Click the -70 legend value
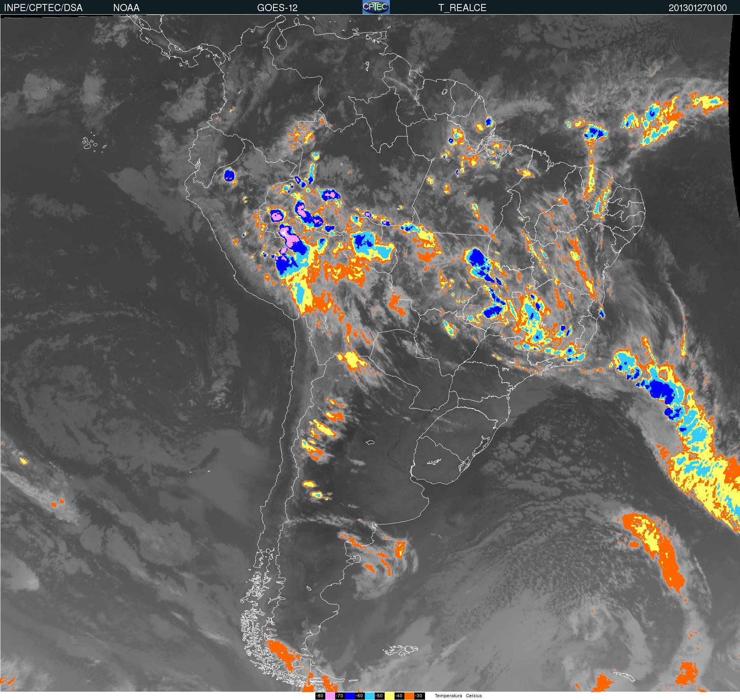Image resolution: width=740 pixels, height=700 pixels. pos(340,696)
